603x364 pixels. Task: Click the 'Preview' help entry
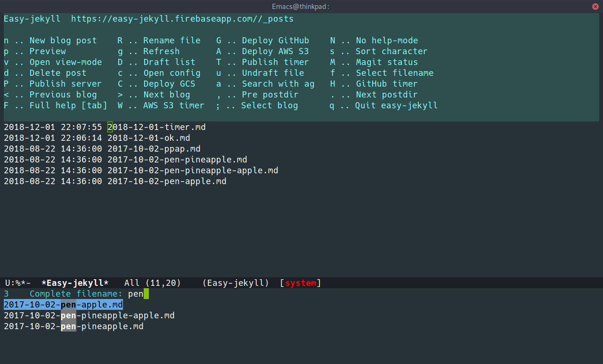35,51
